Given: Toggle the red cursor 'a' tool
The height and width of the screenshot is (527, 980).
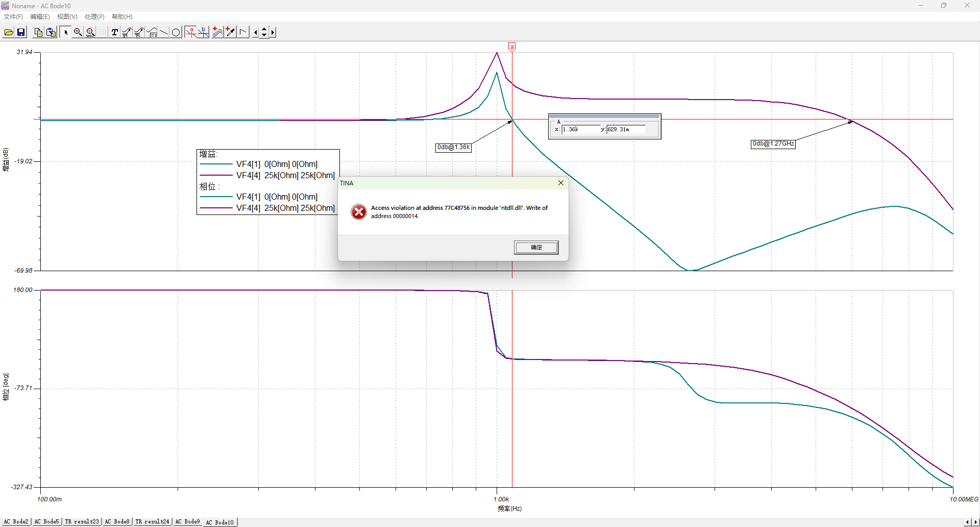Looking at the screenshot, I should (x=191, y=32).
